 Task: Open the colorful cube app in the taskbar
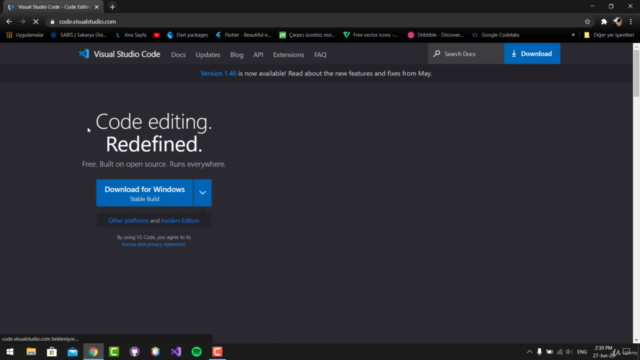pyautogui.click(x=155, y=351)
